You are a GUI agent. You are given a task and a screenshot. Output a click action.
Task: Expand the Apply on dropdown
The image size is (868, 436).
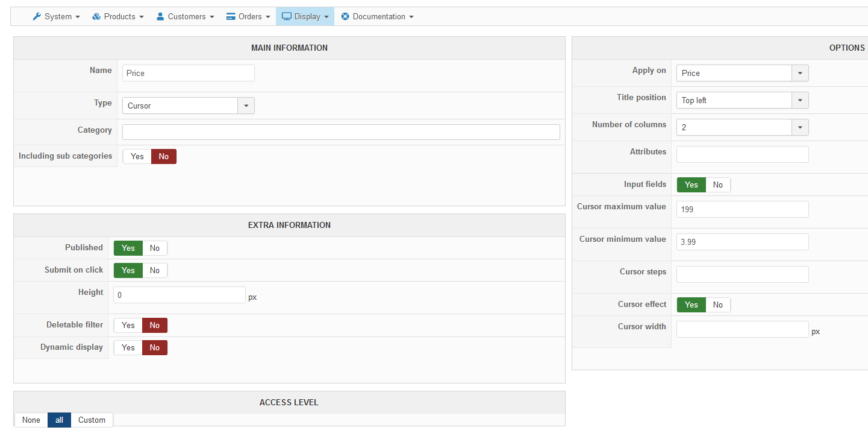(x=800, y=74)
